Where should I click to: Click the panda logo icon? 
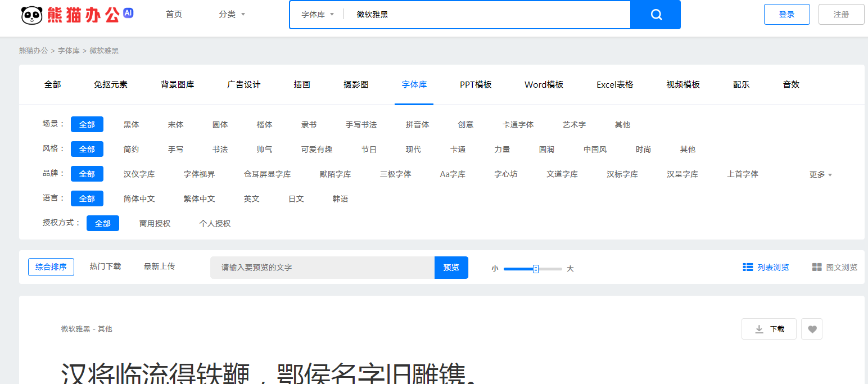point(31,15)
